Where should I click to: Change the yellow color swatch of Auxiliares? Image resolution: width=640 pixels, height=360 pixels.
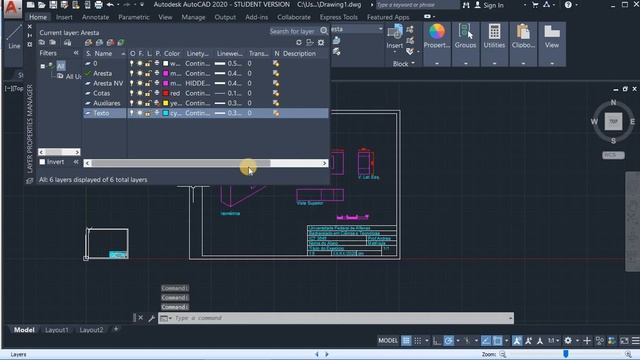tap(166, 103)
